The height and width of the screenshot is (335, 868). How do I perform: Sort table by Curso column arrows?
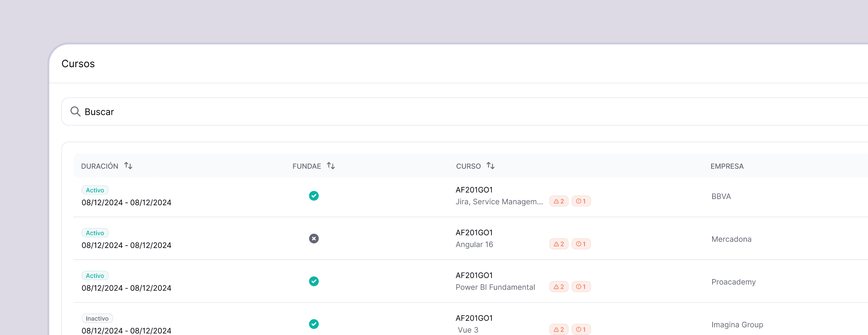[x=490, y=166]
